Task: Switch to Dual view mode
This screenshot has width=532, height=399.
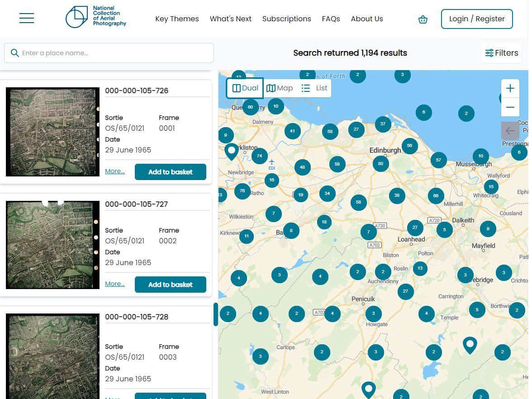Action: 244,88
